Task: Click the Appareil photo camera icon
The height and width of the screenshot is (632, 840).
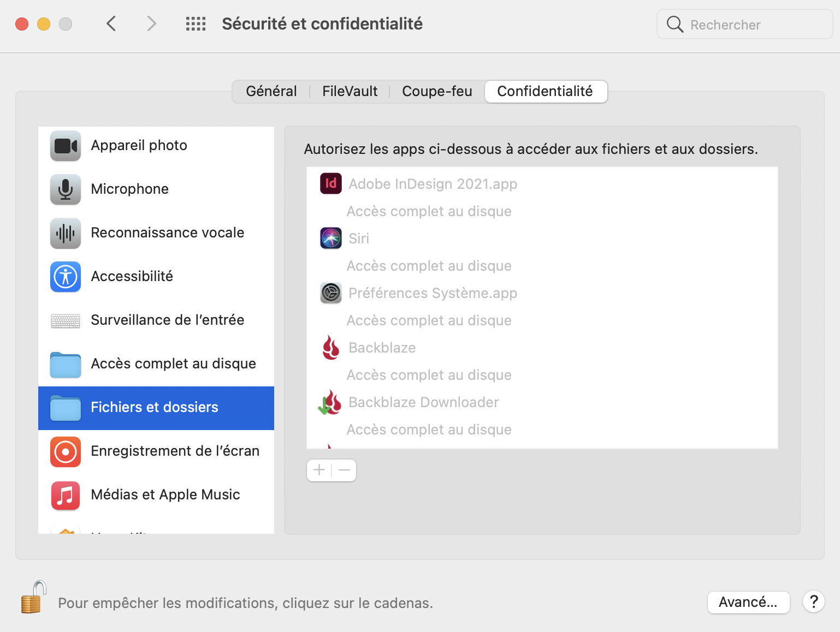Action: pos(66,146)
